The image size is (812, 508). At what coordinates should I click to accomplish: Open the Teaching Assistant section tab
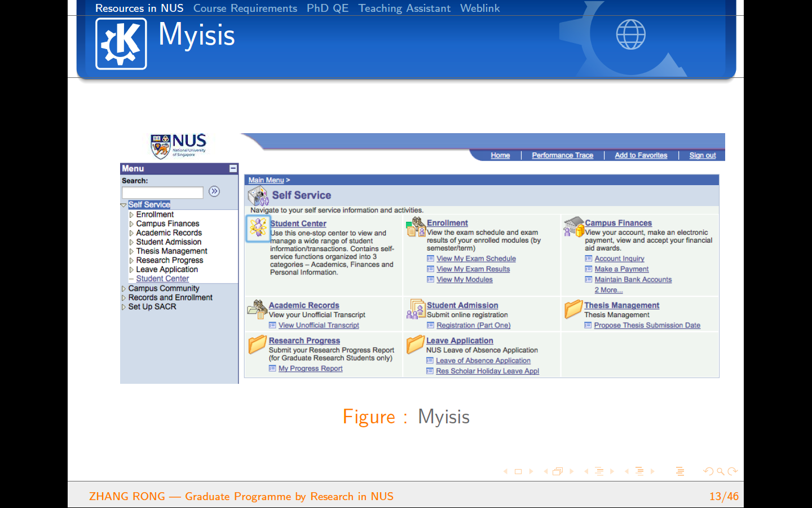[404, 8]
